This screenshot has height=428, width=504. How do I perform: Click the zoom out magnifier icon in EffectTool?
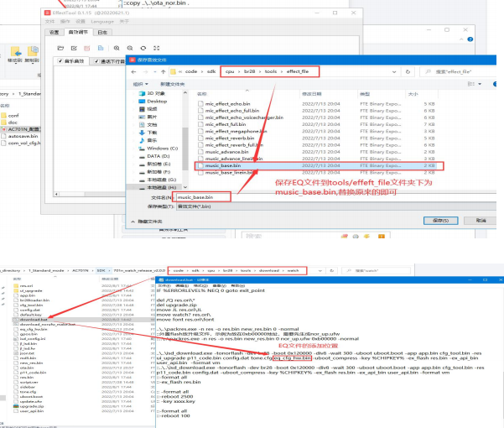click(x=130, y=48)
